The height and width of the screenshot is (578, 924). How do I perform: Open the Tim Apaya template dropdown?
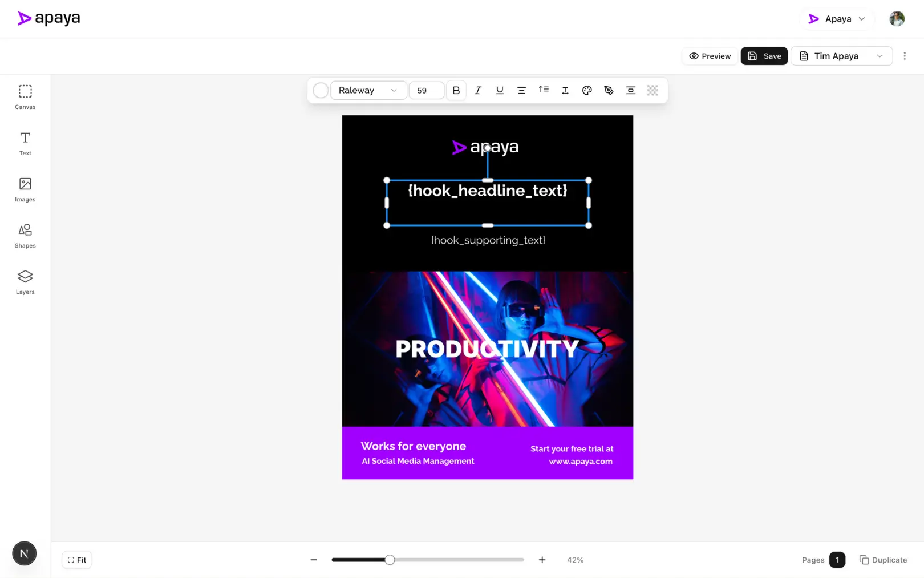[x=841, y=56]
